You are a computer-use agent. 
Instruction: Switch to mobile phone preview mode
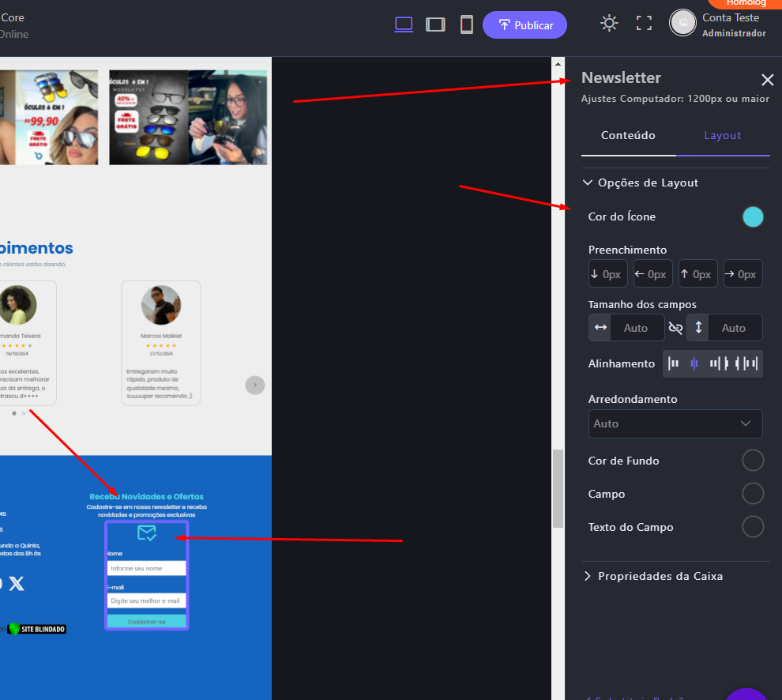click(x=467, y=24)
